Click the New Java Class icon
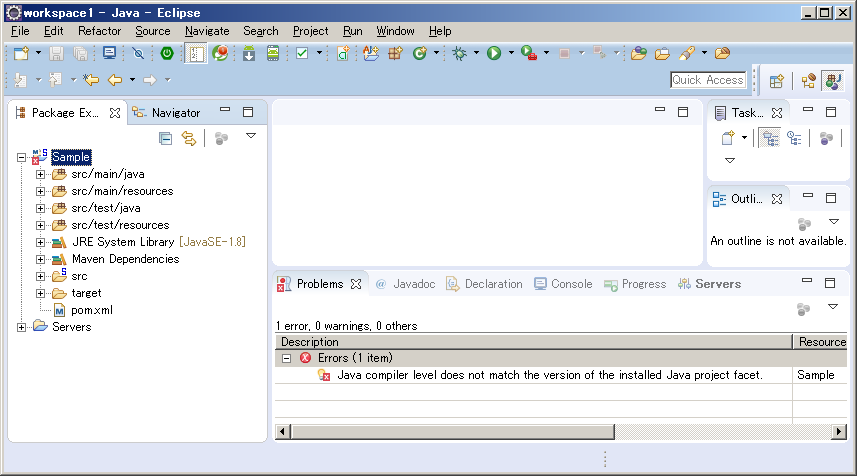Viewport: 857px width, 476px height. 420,53
